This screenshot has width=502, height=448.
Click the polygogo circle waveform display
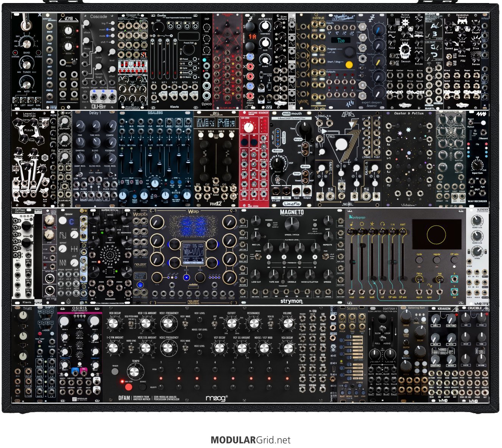tap(437, 235)
